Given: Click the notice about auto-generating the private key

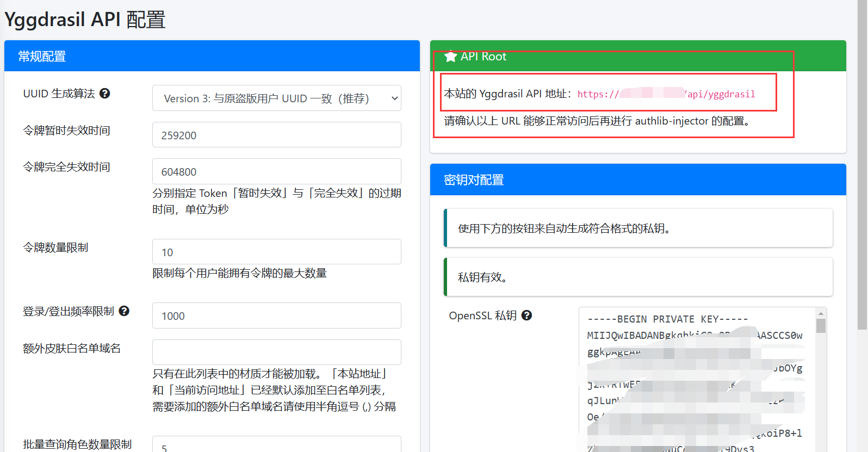Looking at the screenshot, I should click(638, 228).
